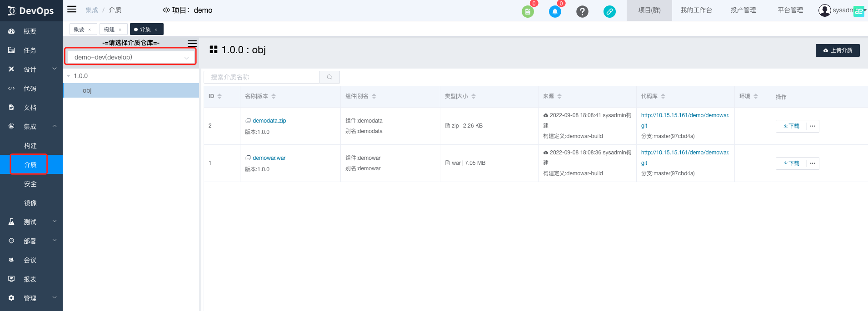Open the repository panel list menu icon
This screenshot has width=868, height=311.
click(x=192, y=43)
